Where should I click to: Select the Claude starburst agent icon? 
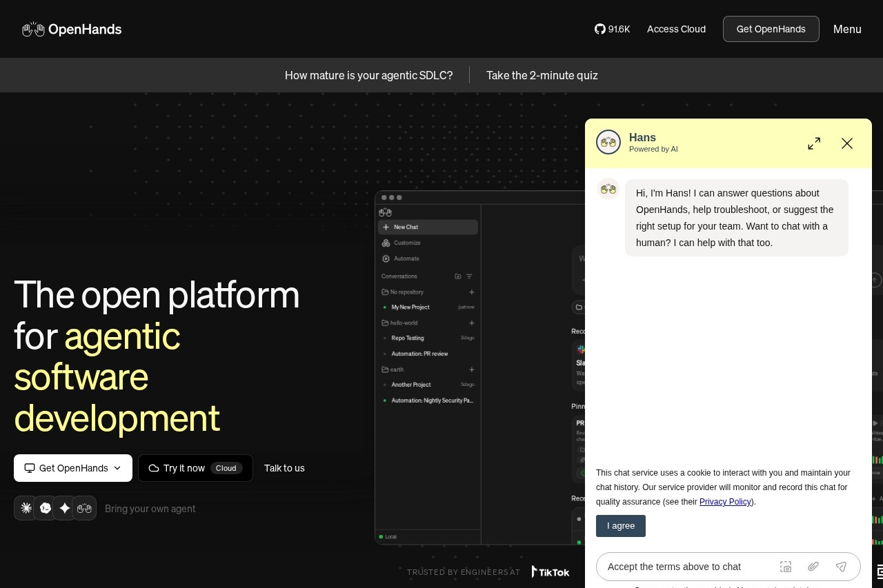(x=26, y=508)
